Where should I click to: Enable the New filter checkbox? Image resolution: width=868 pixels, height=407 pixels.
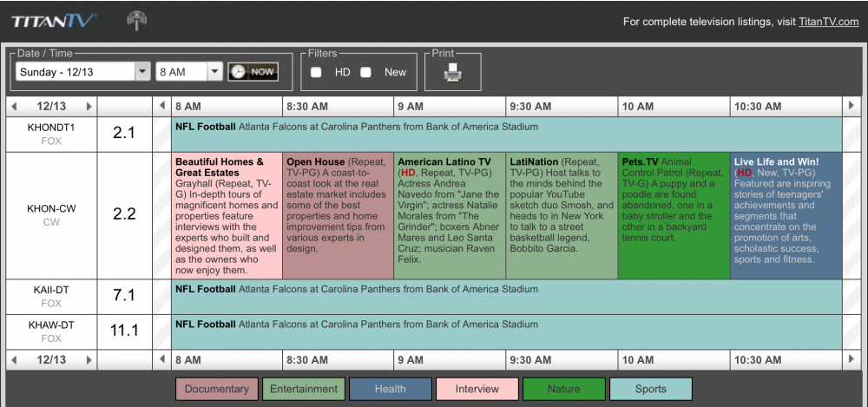pyautogui.click(x=366, y=73)
